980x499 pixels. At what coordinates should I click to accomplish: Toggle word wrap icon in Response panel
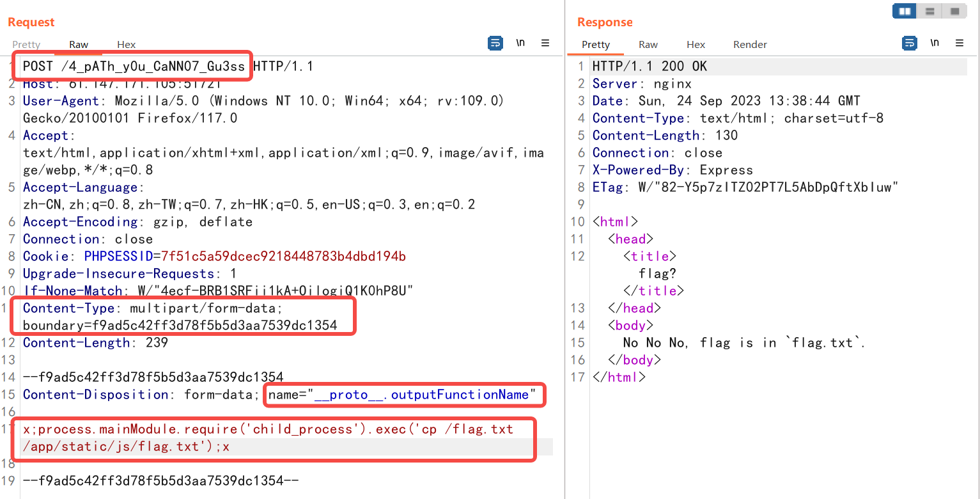(x=910, y=43)
